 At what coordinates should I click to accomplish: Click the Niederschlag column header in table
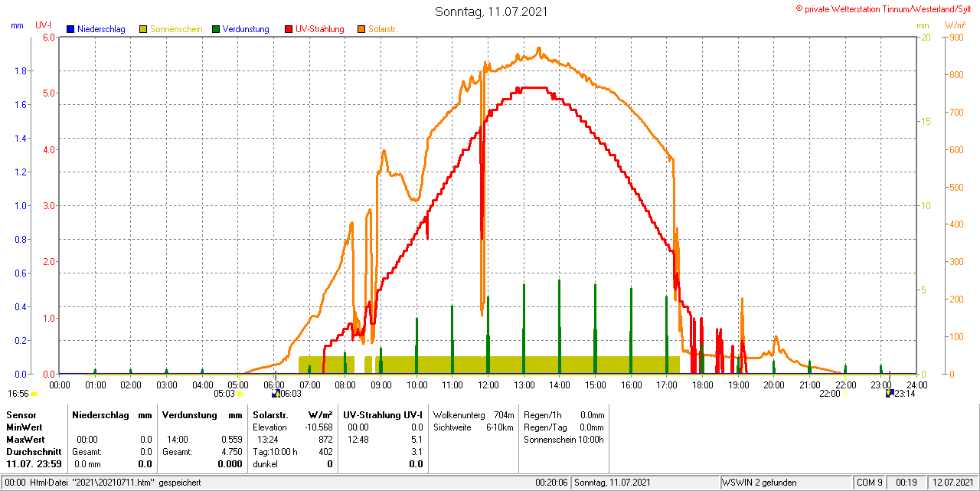click(x=101, y=414)
